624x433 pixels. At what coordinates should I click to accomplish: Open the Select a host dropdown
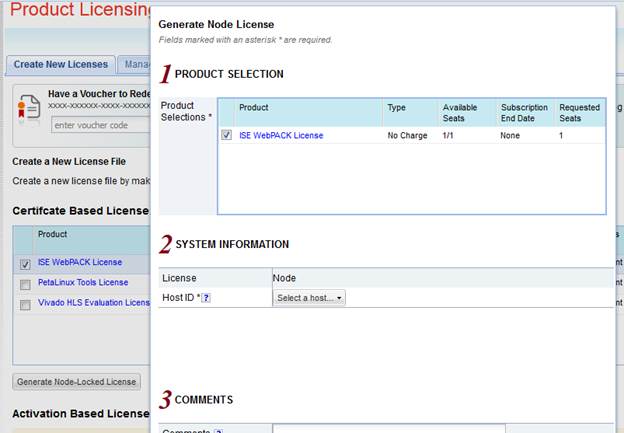coord(309,298)
